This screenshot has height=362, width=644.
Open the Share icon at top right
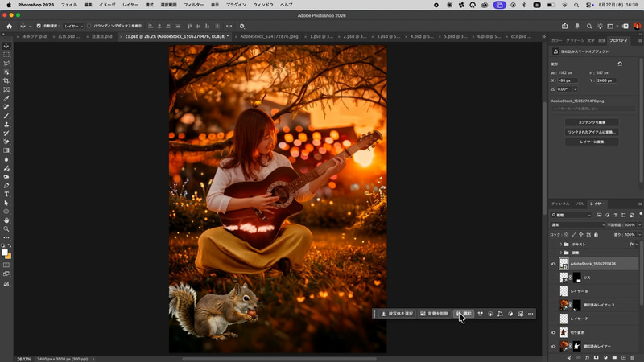[565, 26]
